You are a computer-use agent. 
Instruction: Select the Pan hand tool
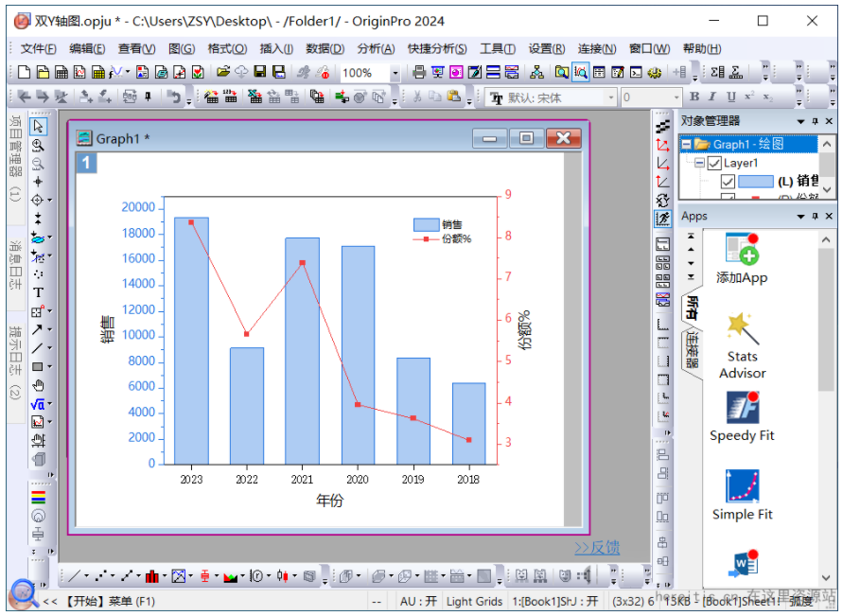pyautogui.click(x=38, y=385)
